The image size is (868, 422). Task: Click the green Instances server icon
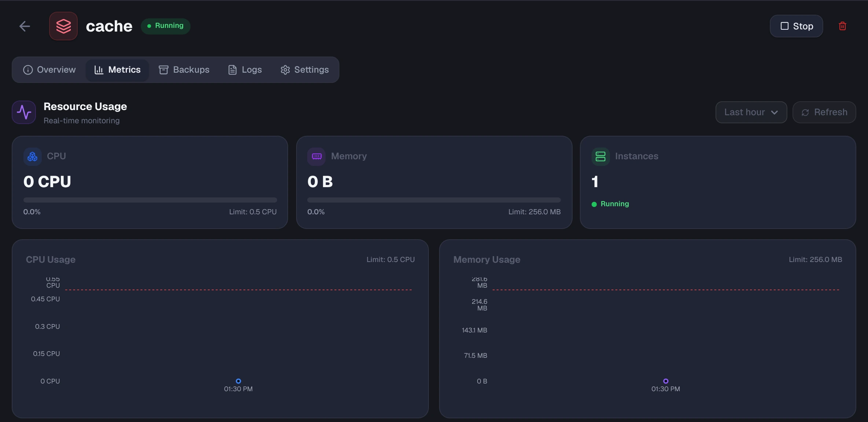(x=600, y=157)
